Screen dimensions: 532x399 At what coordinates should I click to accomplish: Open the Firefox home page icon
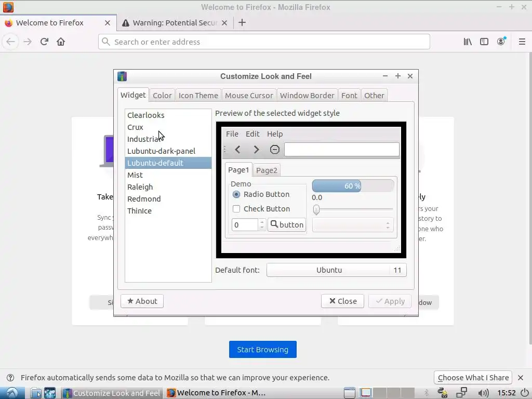click(x=61, y=42)
